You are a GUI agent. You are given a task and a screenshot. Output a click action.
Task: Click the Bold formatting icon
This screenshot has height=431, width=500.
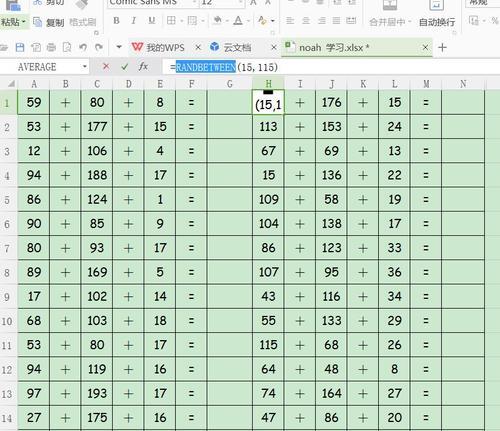116,21
